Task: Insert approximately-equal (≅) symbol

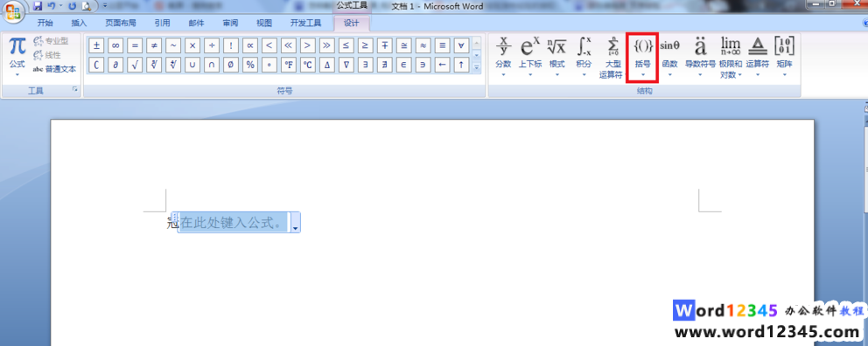Action: click(403, 45)
